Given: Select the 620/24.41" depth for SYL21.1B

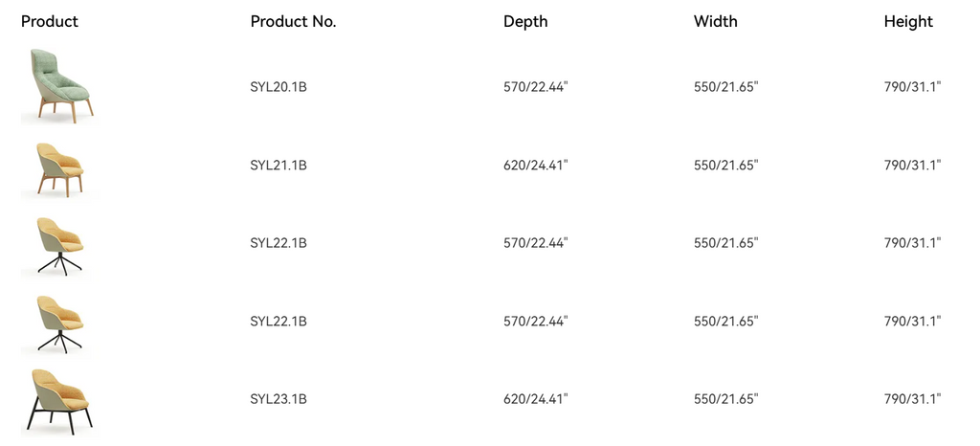Looking at the screenshot, I should tap(536, 165).
